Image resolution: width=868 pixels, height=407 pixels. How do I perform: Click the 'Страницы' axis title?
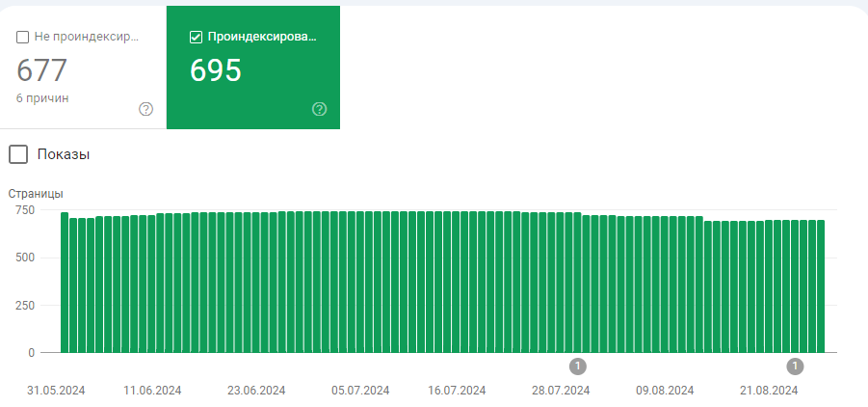click(x=36, y=194)
